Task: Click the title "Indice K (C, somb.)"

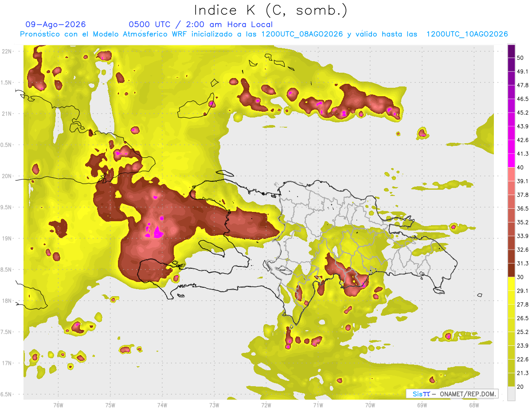Action: [270, 10]
